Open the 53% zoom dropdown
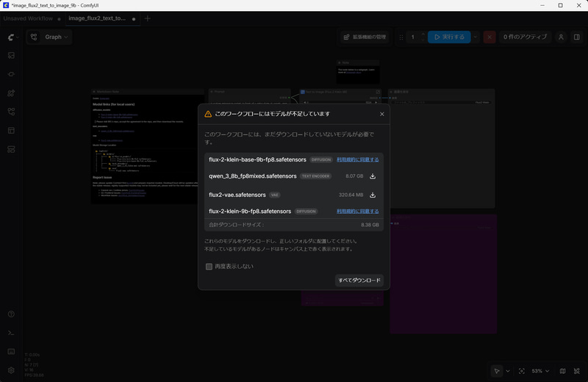Viewport: 588px width, 382px height. pyautogui.click(x=540, y=371)
